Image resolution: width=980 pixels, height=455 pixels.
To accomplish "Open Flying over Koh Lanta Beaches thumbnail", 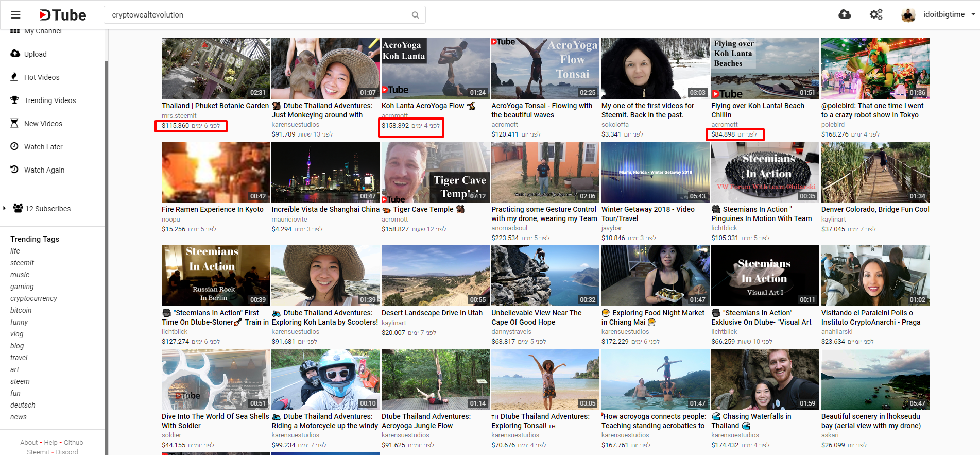I will coord(765,69).
